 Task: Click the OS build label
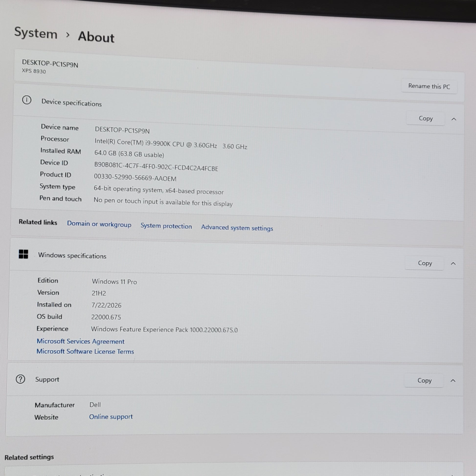pyautogui.click(x=49, y=317)
